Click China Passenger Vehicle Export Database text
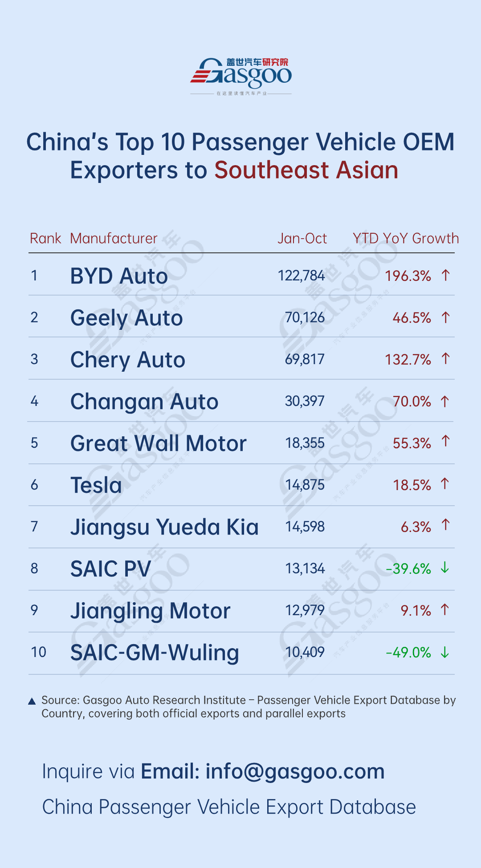This screenshot has width=481, height=868. coord(229,807)
